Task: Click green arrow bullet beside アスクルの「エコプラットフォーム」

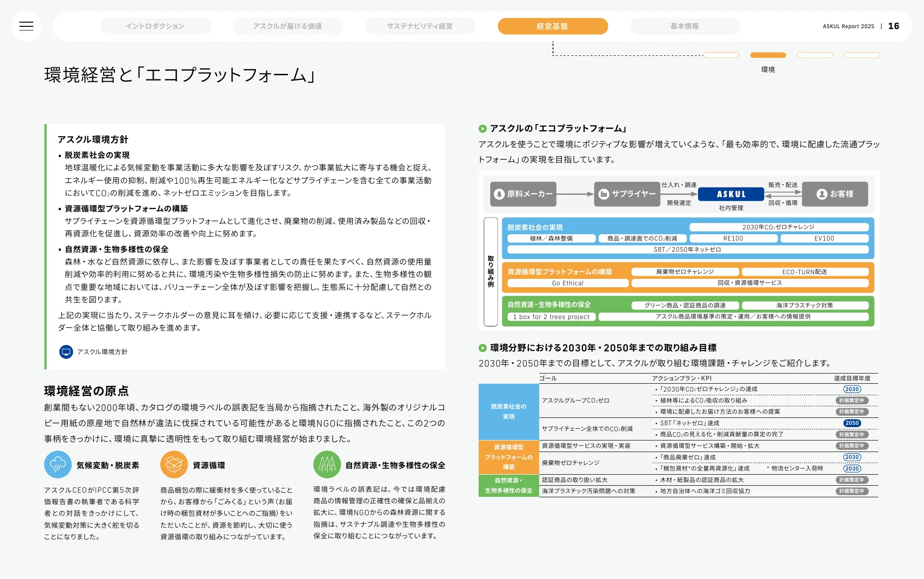Action: pos(483,129)
